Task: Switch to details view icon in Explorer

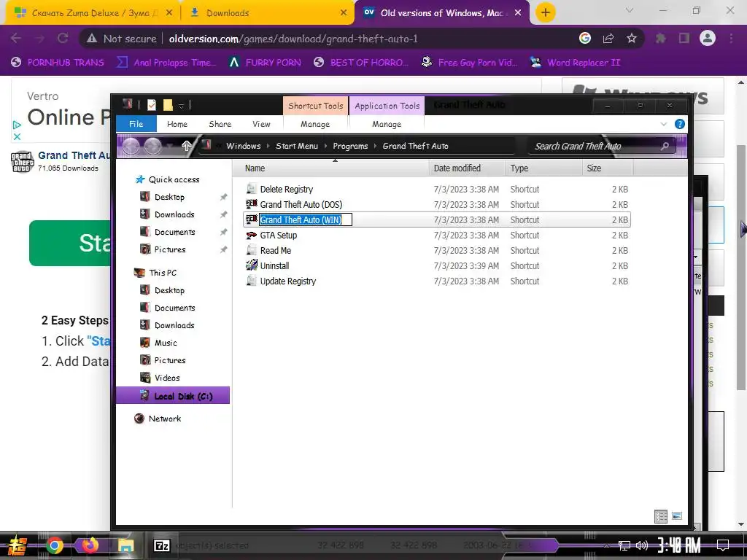Action: (x=661, y=516)
